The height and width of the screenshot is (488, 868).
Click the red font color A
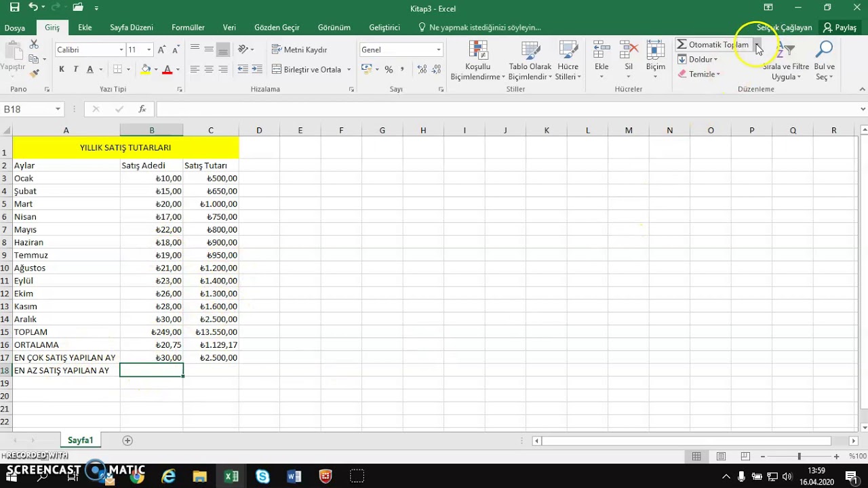click(167, 69)
